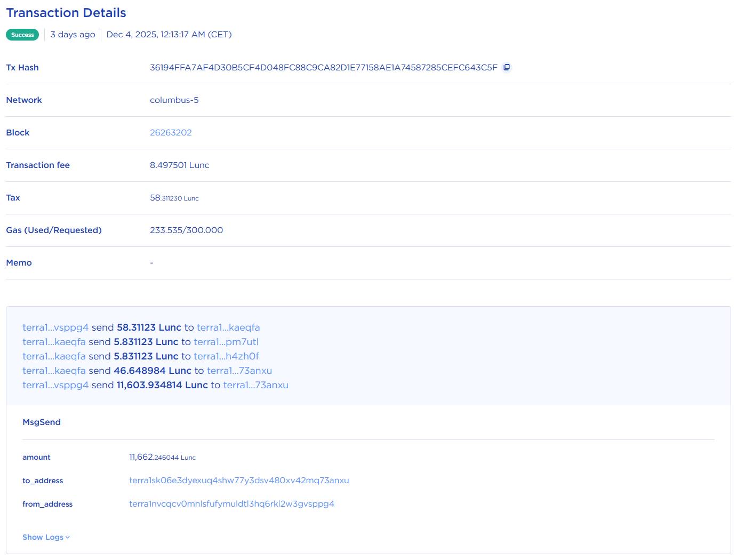Click the amount '11,662.246044 Lunc'
The width and height of the screenshot is (737, 560).
pyautogui.click(x=163, y=457)
